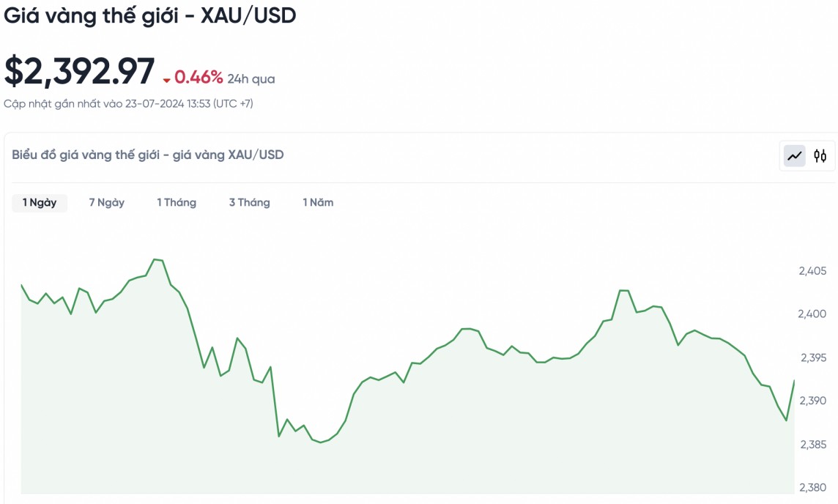This screenshot has height=504, width=838.
Task: Click the Biểu đồ giá vàng chart title
Action: (x=148, y=155)
